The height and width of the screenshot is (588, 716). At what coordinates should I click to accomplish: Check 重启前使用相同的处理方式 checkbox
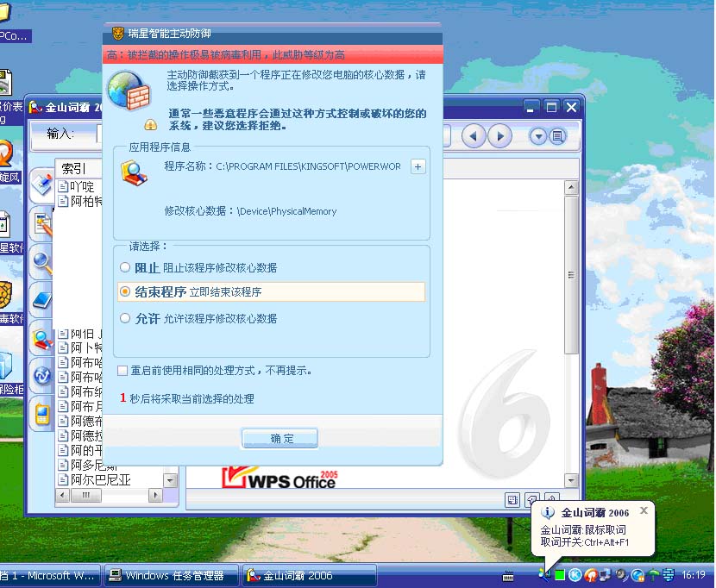(x=122, y=371)
